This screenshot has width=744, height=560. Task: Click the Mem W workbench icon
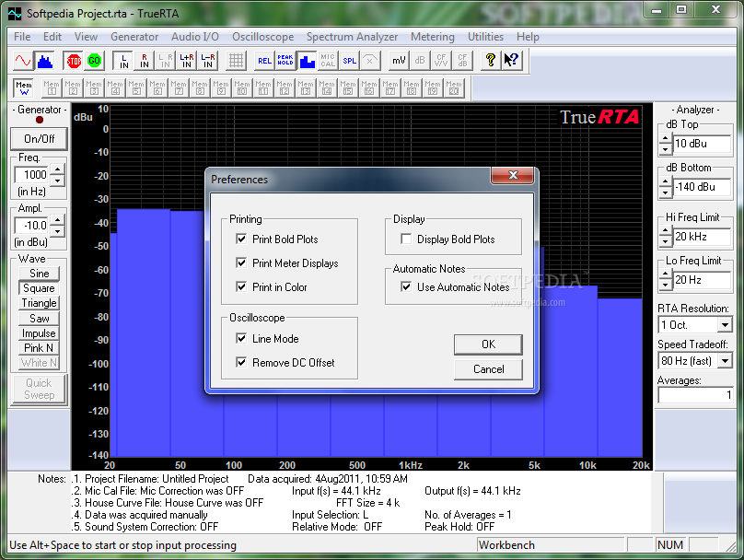pos(24,87)
